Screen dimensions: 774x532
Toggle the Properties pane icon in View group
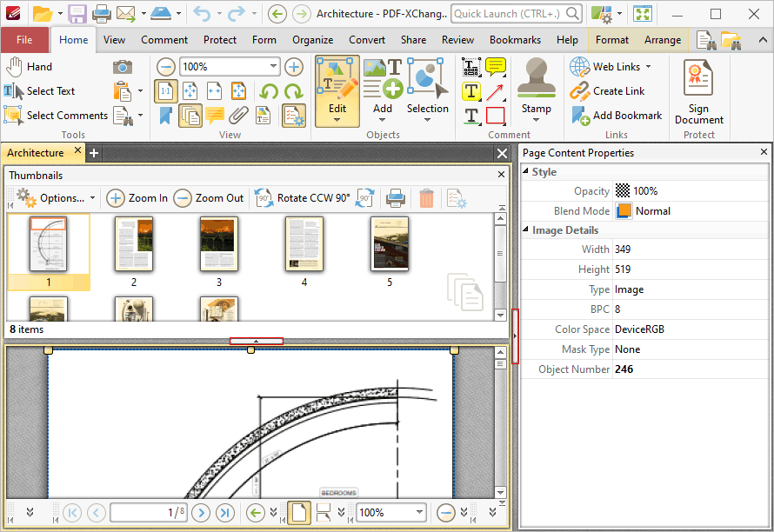294,116
